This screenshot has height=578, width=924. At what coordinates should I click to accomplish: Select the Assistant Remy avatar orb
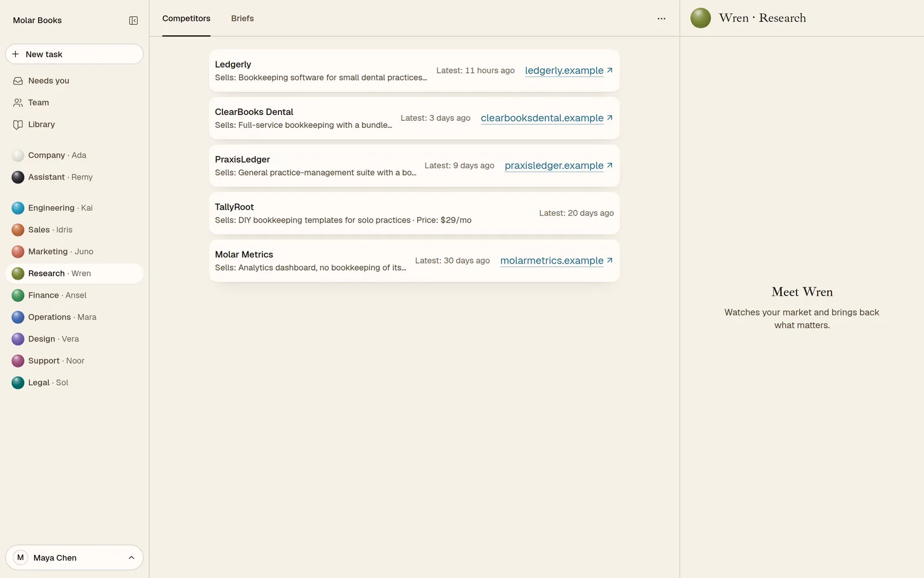coord(18,177)
